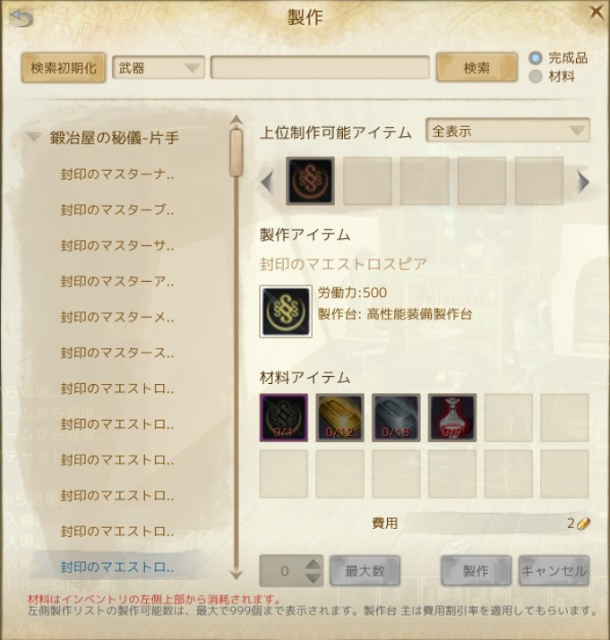Screen dimensions: 610x640
Task: Select the first 封印のマスターナ.. recipe entry
Action: coord(117,174)
